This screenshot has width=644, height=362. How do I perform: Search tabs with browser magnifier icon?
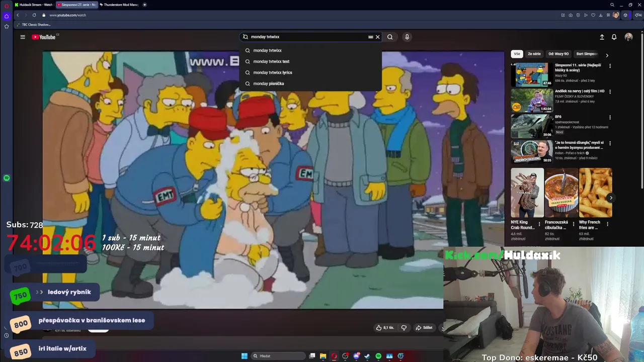coord(612,5)
